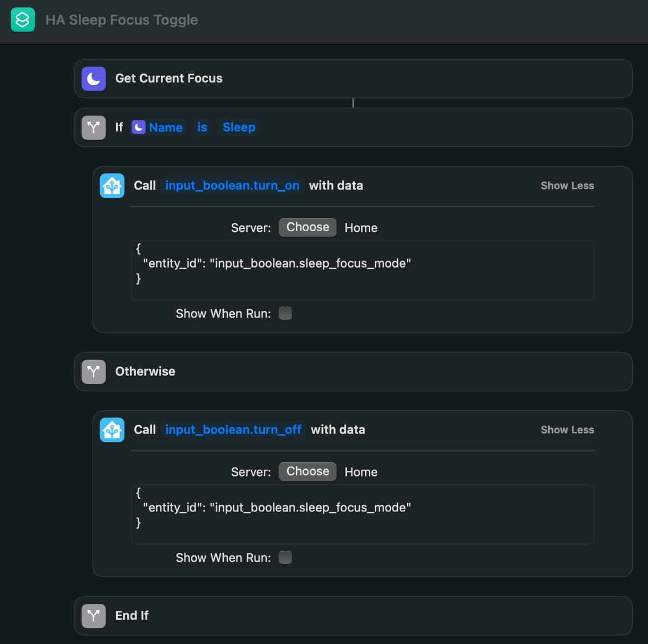This screenshot has width=648, height=644.
Task: Toggle Show When Run checkbox under turn_off action
Action: pos(285,557)
